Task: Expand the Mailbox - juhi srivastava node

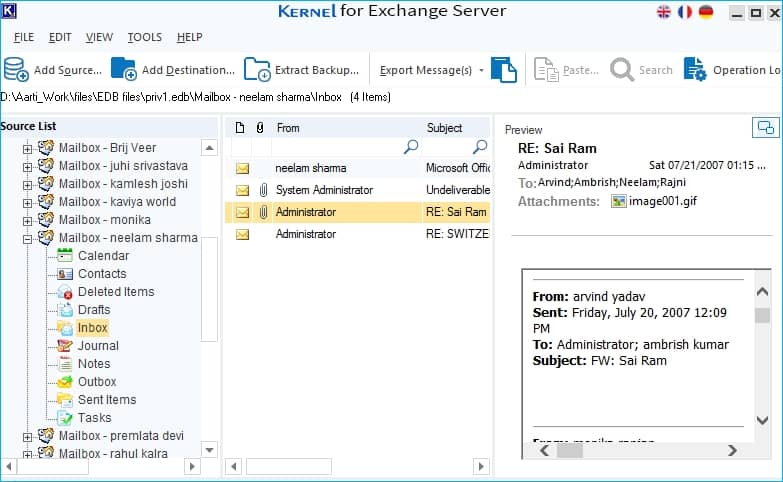Action: tap(27, 167)
